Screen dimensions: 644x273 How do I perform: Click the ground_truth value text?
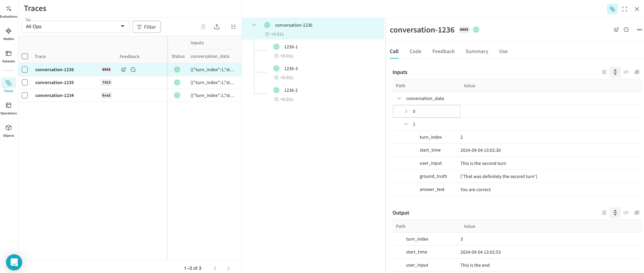[499, 176]
